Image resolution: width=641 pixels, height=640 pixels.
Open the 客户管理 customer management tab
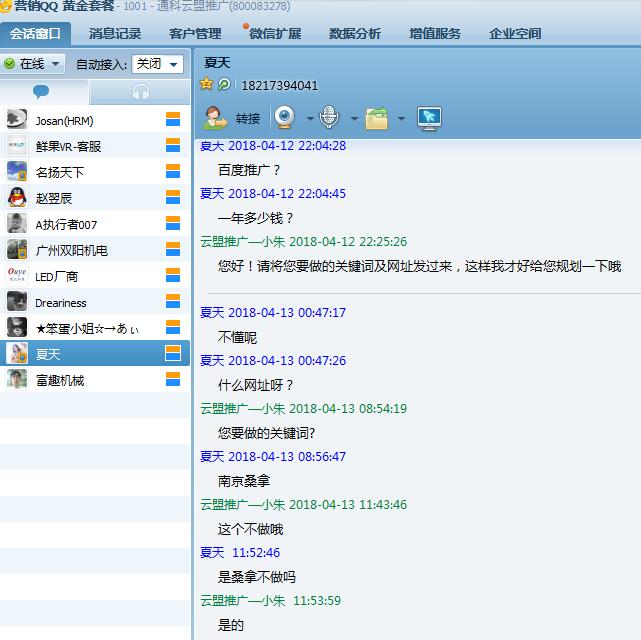pyautogui.click(x=195, y=33)
